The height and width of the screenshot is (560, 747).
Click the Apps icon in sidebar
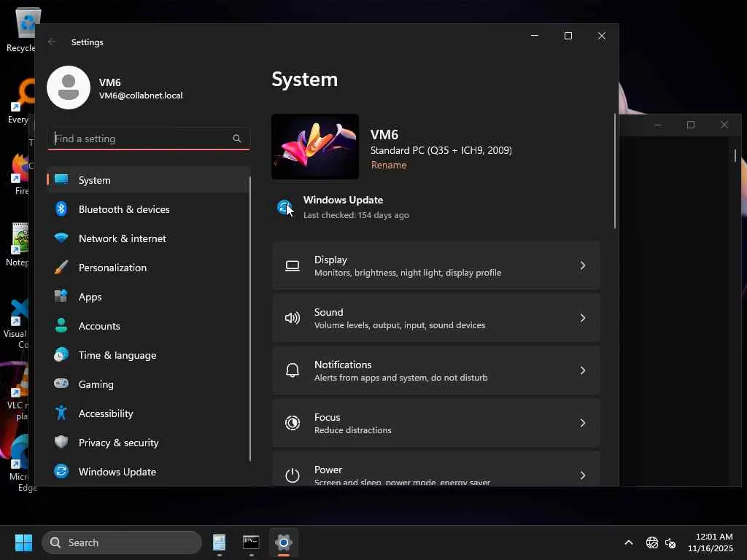coord(61,296)
